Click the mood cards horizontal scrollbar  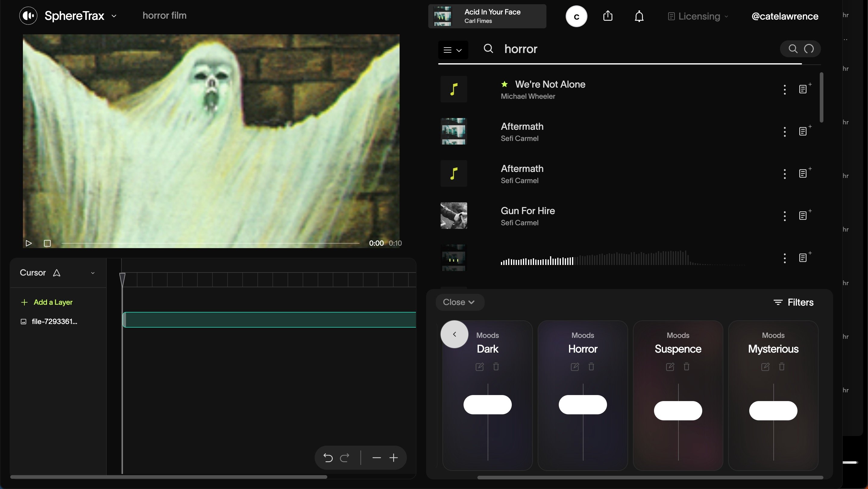[x=650, y=477]
